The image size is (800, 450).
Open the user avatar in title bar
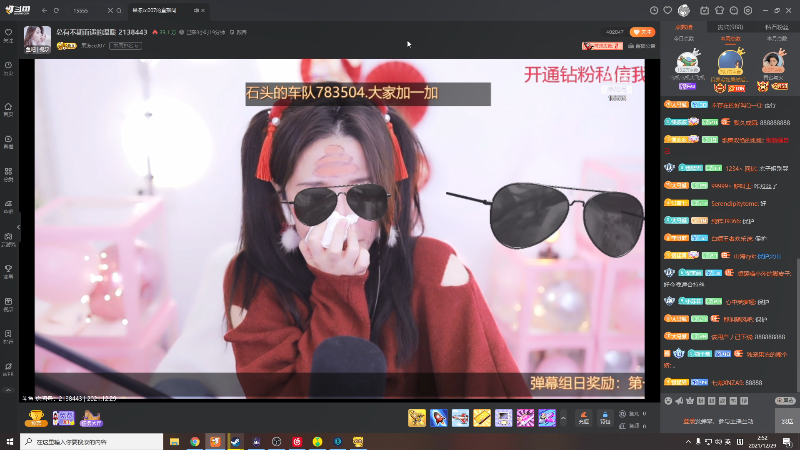pyautogui.click(x=684, y=10)
